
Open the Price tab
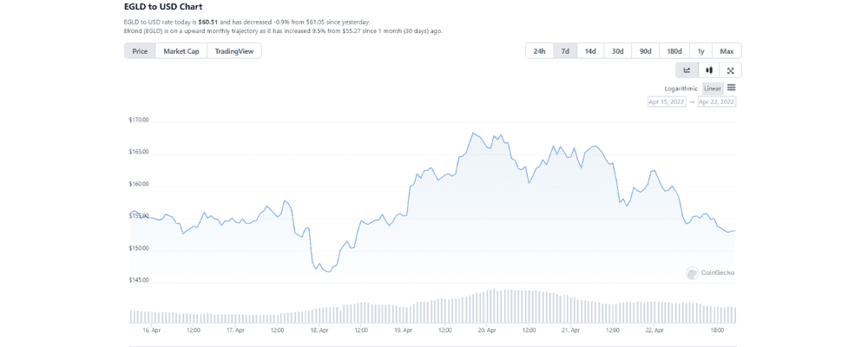pyautogui.click(x=140, y=51)
